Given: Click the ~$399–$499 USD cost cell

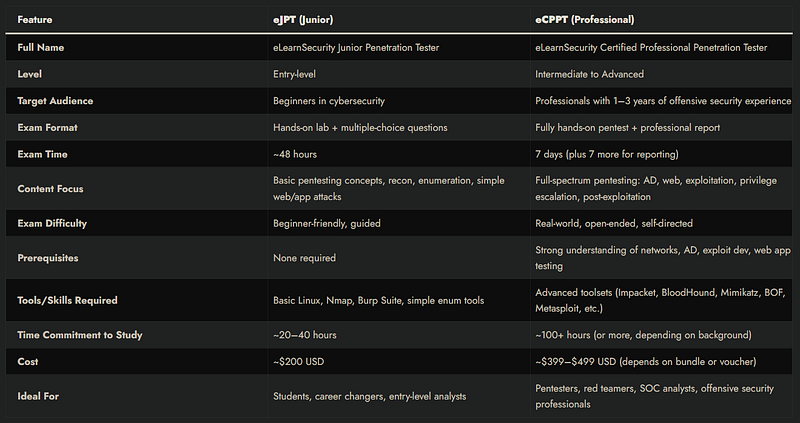Looking at the screenshot, I should coord(645,362).
